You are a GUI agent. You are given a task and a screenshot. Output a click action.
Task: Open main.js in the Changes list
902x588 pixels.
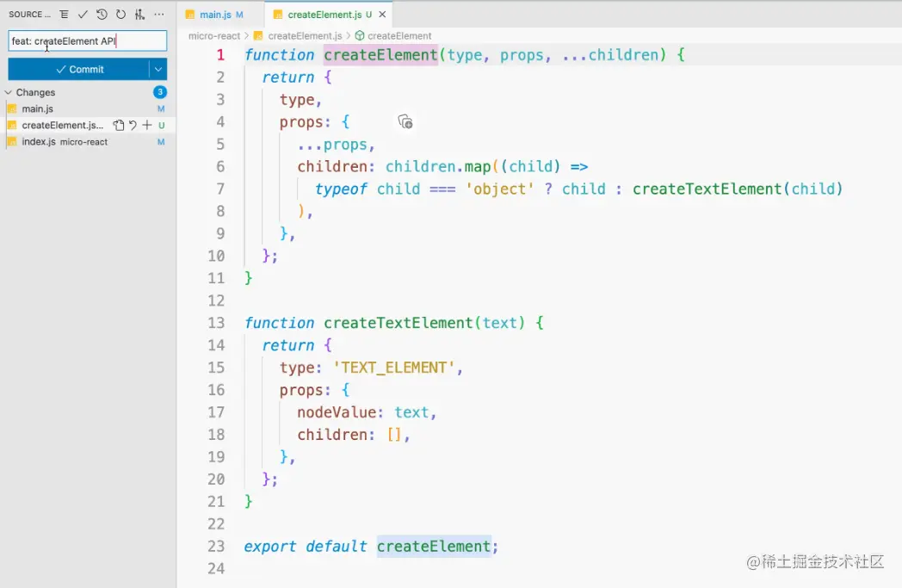point(37,108)
